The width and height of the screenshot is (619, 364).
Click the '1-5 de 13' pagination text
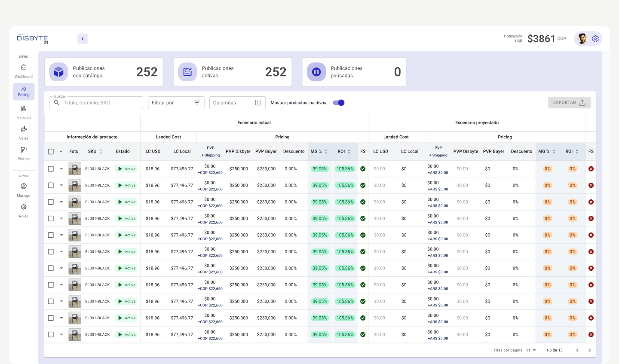555,350
